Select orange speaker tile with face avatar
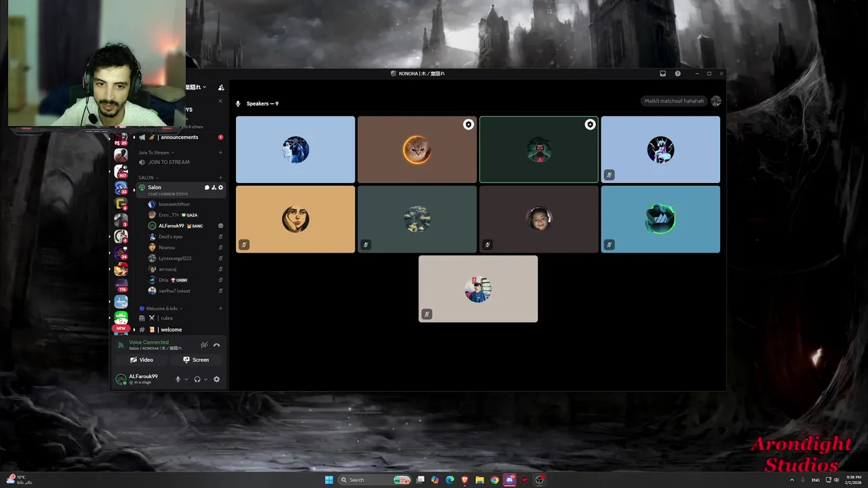868x488 pixels. [x=295, y=220]
